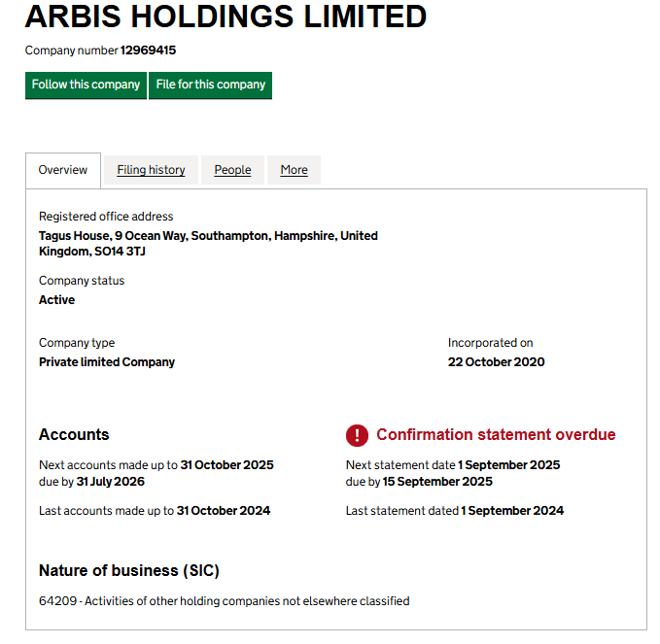
Task: Click the ARBIS HOLDINGS LIMITED heading
Action: pyautogui.click(x=226, y=17)
